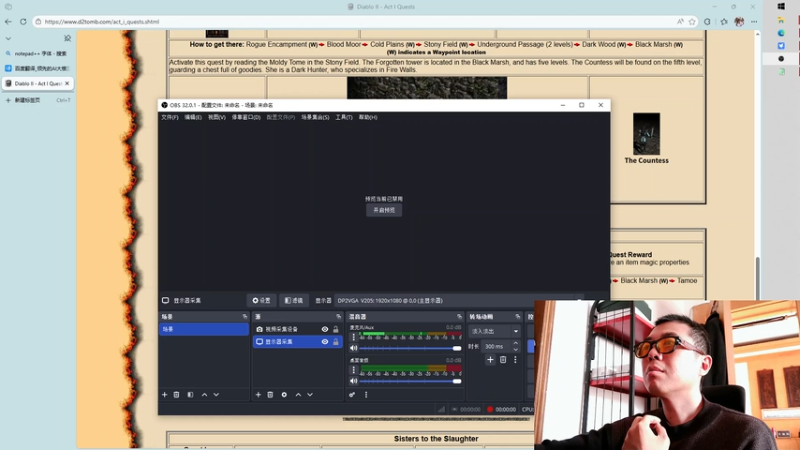Undock the Scenes panel with float icon
800x450 pixels.
click(245, 316)
